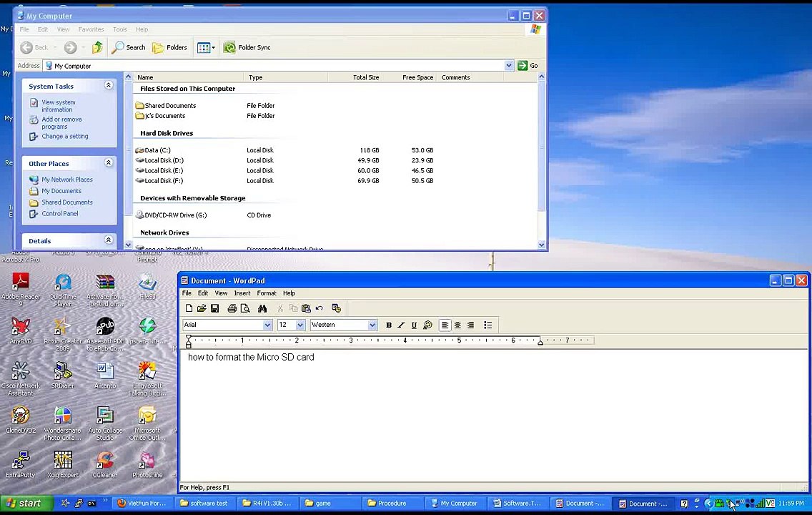Screen dimensions: 812x515
Task: Toggle Bold formatting in WordPad
Action: pos(389,325)
